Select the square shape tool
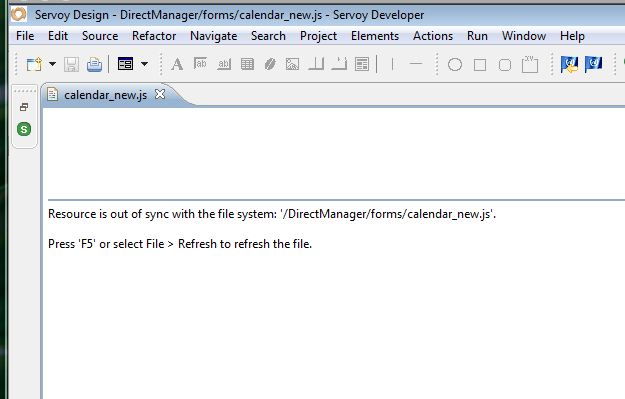 click(x=480, y=65)
